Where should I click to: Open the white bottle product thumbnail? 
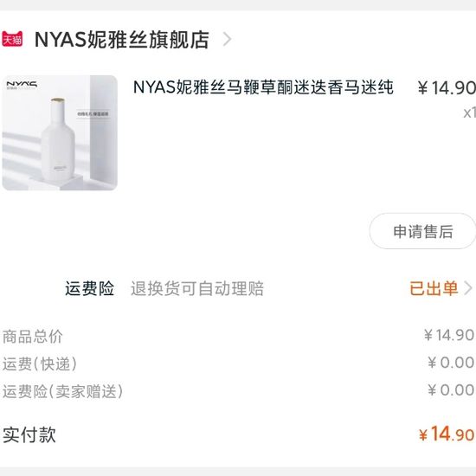pos(60,132)
